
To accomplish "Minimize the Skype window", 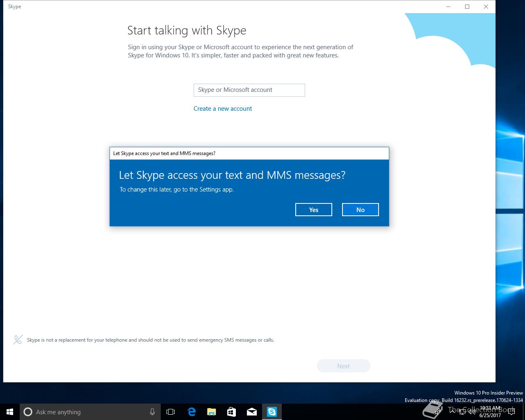I will pos(448,7).
